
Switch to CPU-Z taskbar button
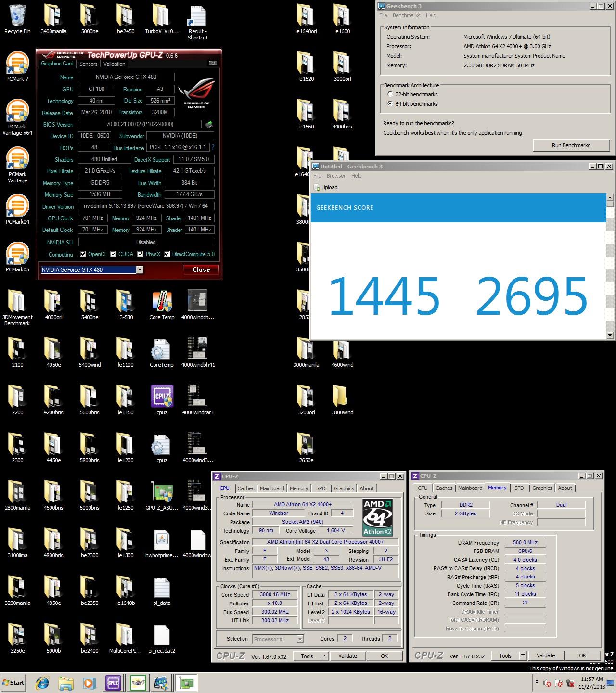click(x=113, y=682)
